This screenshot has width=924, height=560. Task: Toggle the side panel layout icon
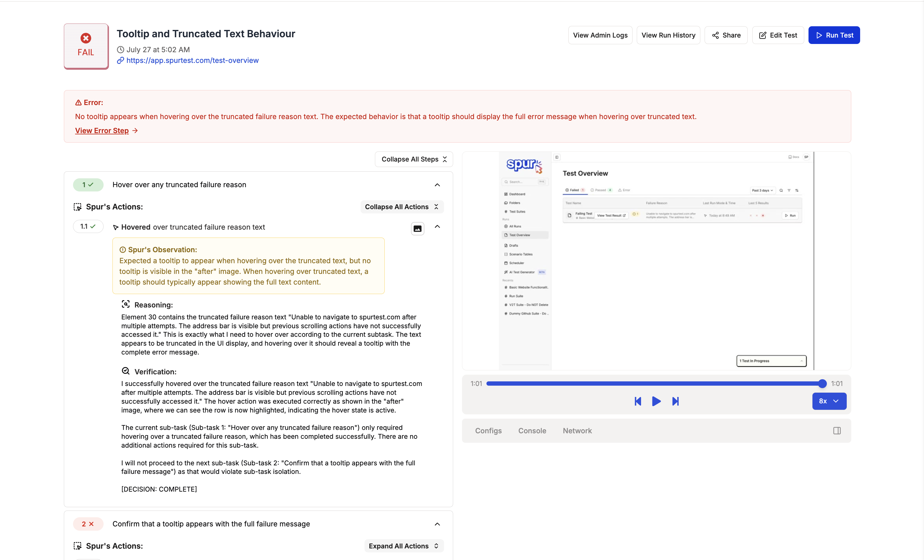(x=837, y=431)
